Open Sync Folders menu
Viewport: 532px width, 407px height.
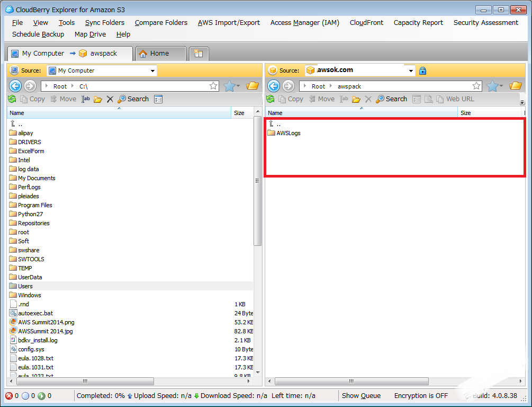[104, 22]
